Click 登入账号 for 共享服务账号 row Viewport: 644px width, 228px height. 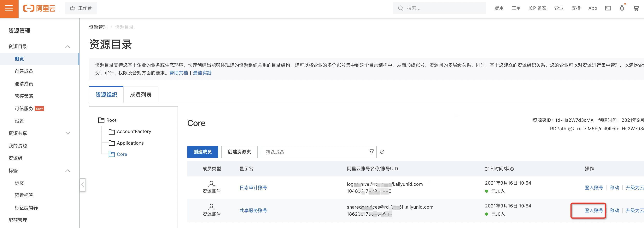(x=594, y=211)
